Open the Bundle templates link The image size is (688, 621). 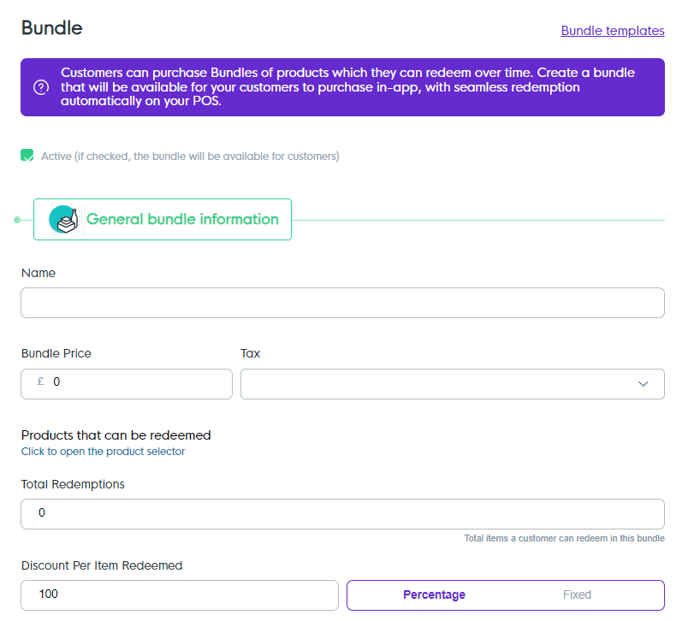(x=612, y=31)
